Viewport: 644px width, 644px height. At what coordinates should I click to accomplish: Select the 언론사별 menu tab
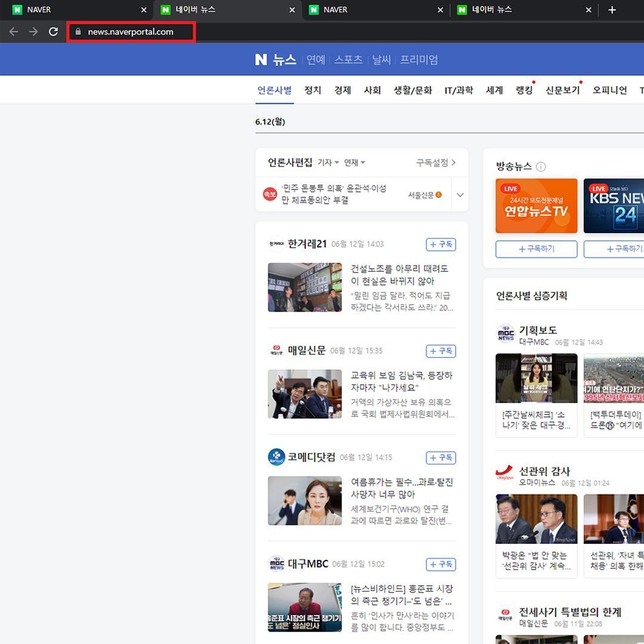(x=274, y=90)
